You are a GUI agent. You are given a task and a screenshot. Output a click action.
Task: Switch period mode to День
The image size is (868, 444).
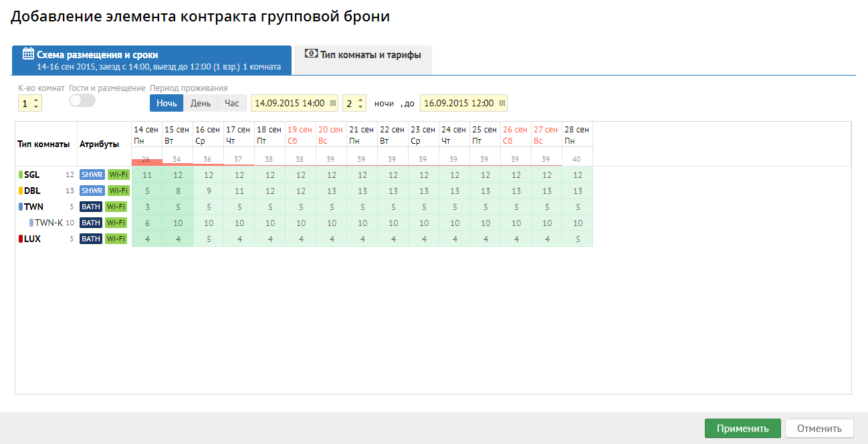point(201,103)
